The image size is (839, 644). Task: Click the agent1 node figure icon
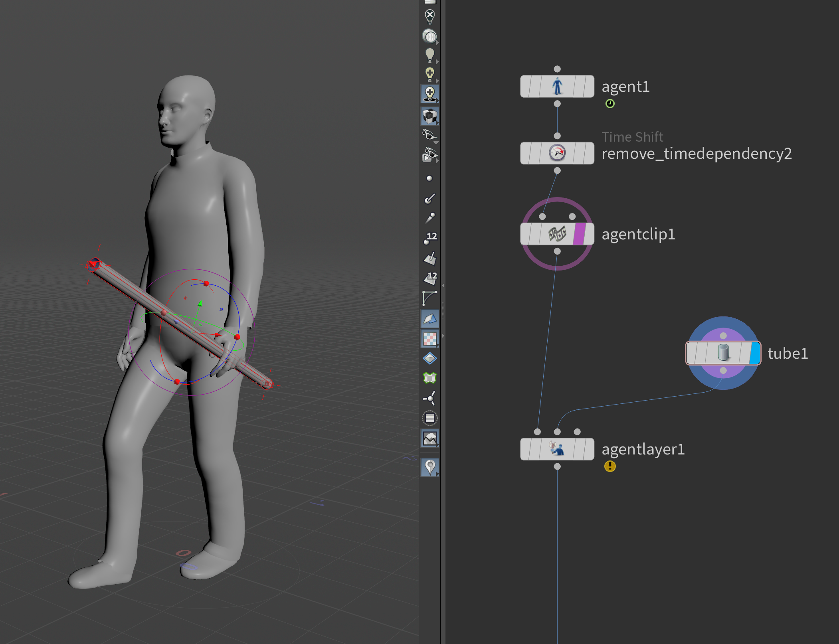pyautogui.click(x=557, y=86)
